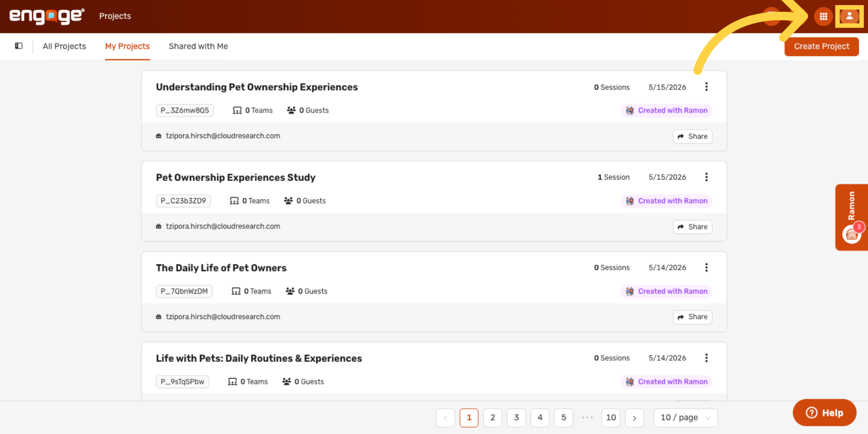Screen dimensions: 868x434
Task: Open options menu for The Daily Life of Pet Owners
Action: point(706,267)
